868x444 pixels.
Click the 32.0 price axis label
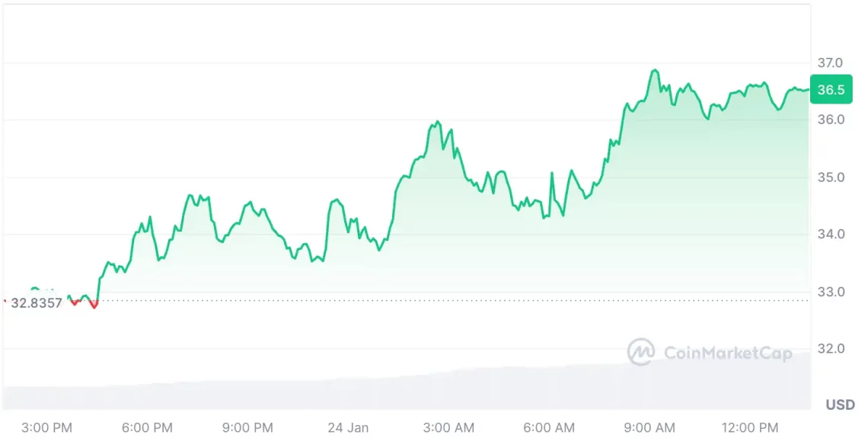click(x=831, y=349)
